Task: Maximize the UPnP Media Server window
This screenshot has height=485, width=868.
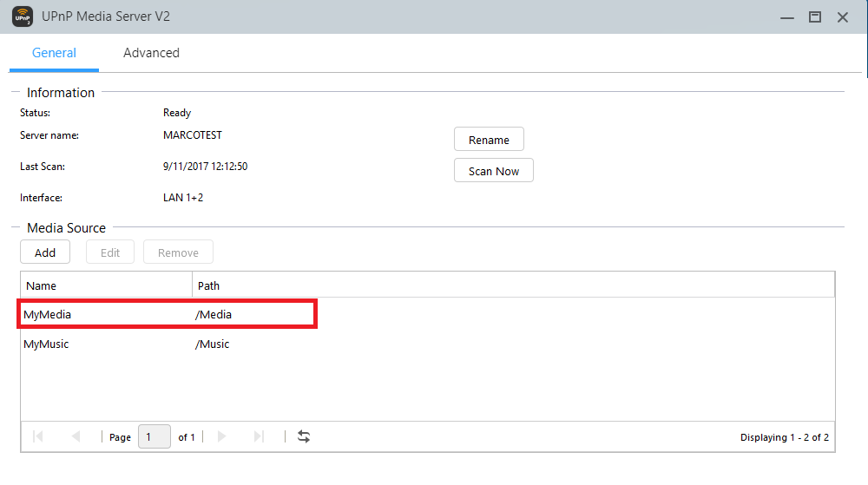Action: click(x=814, y=17)
